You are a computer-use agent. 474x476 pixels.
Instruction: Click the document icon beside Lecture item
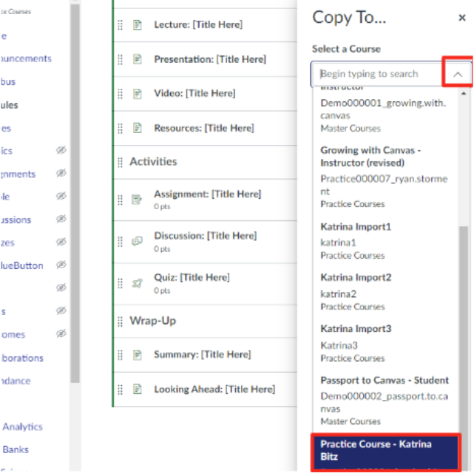pos(137,25)
